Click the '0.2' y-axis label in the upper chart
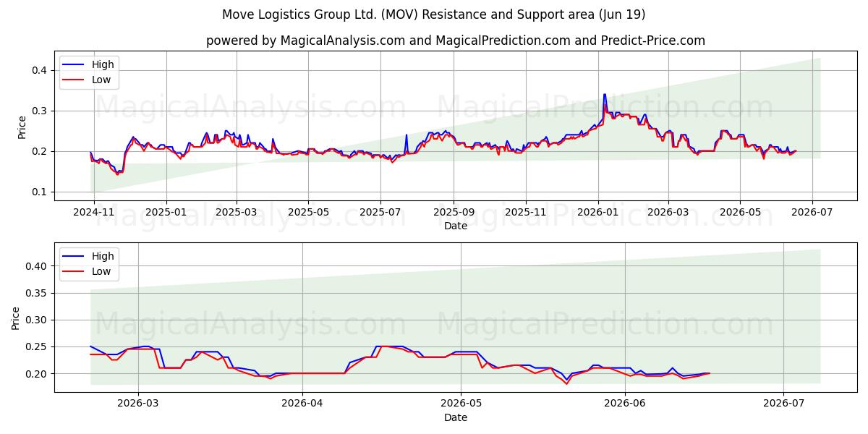This screenshot has width=868, height=434. pyautogui.click(x=41, y=151)
